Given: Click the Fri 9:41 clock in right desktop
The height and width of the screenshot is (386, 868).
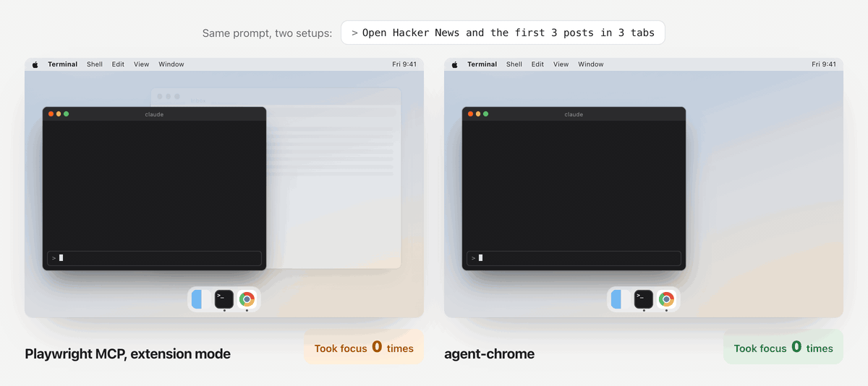Looking at the screenshot, I should 824,64.
